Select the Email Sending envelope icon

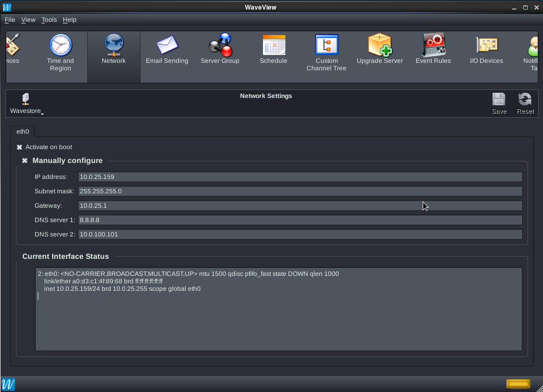pos(167,46)
